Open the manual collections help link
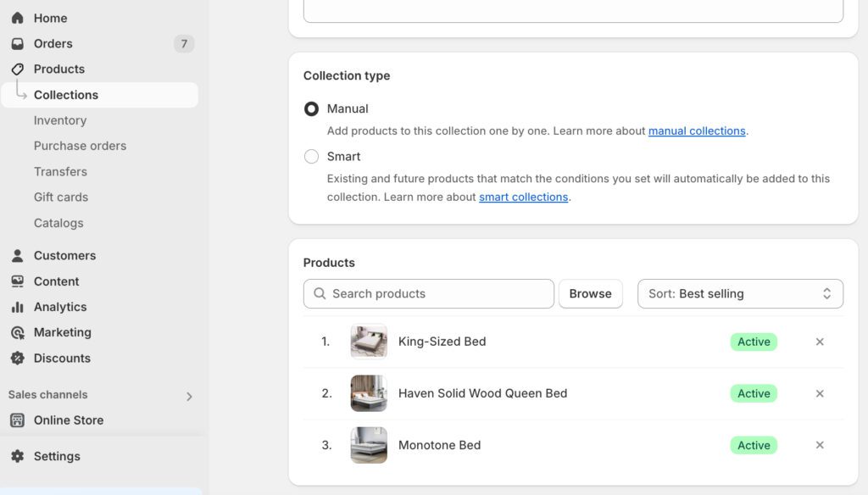 (697, 131)
